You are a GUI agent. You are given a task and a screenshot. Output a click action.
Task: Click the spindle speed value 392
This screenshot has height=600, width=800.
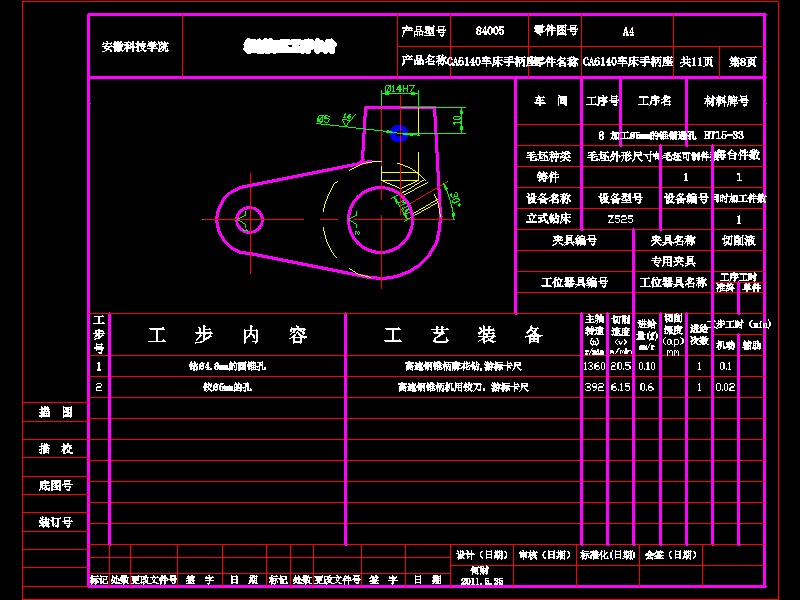(x=594, y=387)
